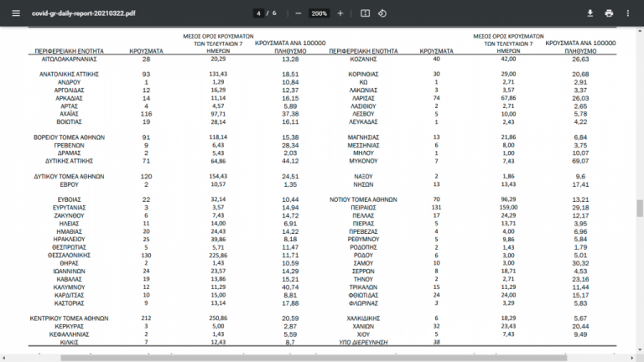644x362 pixels.
Task: Select the ΑΙΤΩΛΟΑΚΑΡΝΑΝΙΑΣ row label
Action: [x=69, y=59]
